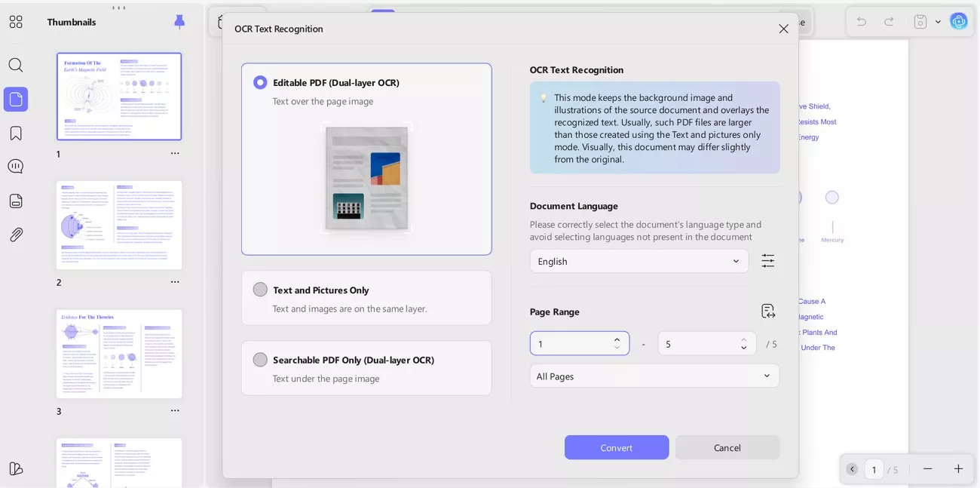Screen dimensions: 980x488
Task: Select the page 3 thumbnail
Action: pos(119,353)
